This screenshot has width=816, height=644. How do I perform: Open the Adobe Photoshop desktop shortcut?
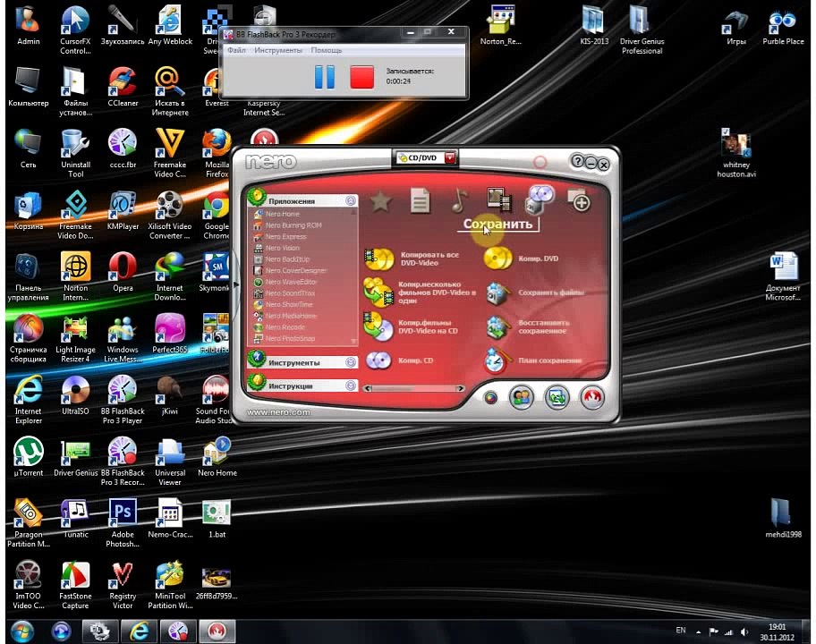coord(123,522)
